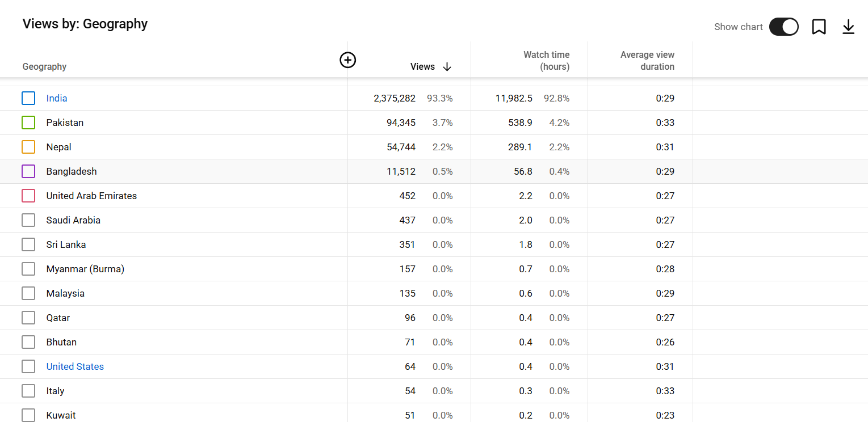Select the Saudi Arabia checkbox

tap(28, 220)
